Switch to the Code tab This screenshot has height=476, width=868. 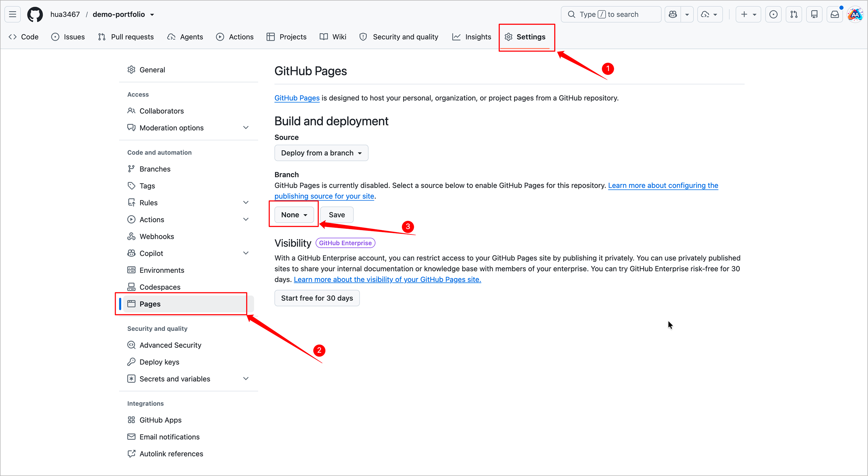point(24,37)
